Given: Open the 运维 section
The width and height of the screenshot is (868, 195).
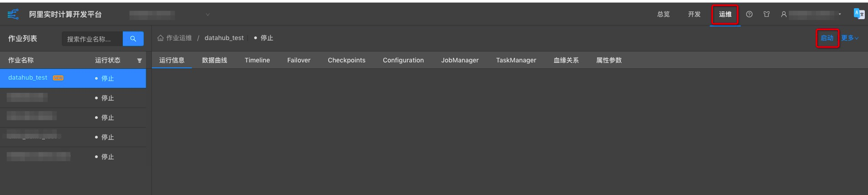Looking at the screenshot, I should pyautogui.click(x=725, y=14).
